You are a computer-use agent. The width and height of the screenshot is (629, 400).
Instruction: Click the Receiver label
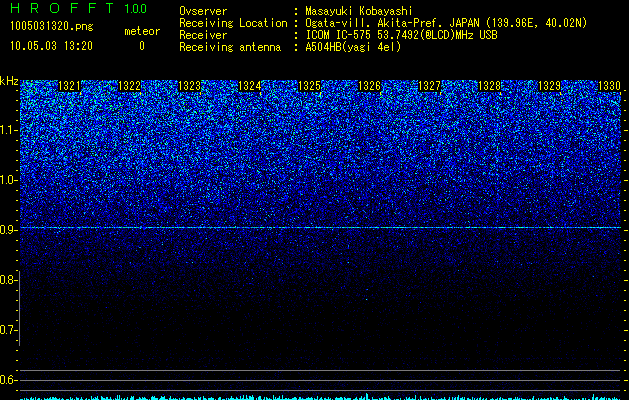(x=203, y=35)
